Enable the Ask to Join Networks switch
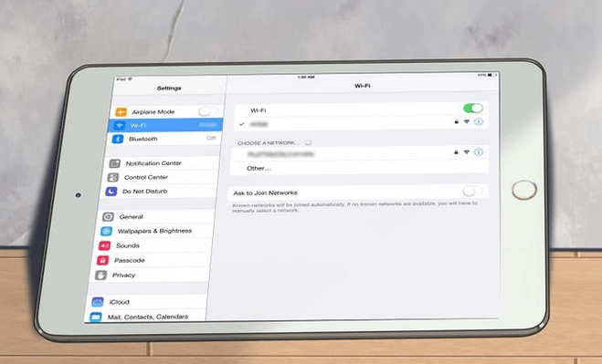 click(x=472, y=191)
